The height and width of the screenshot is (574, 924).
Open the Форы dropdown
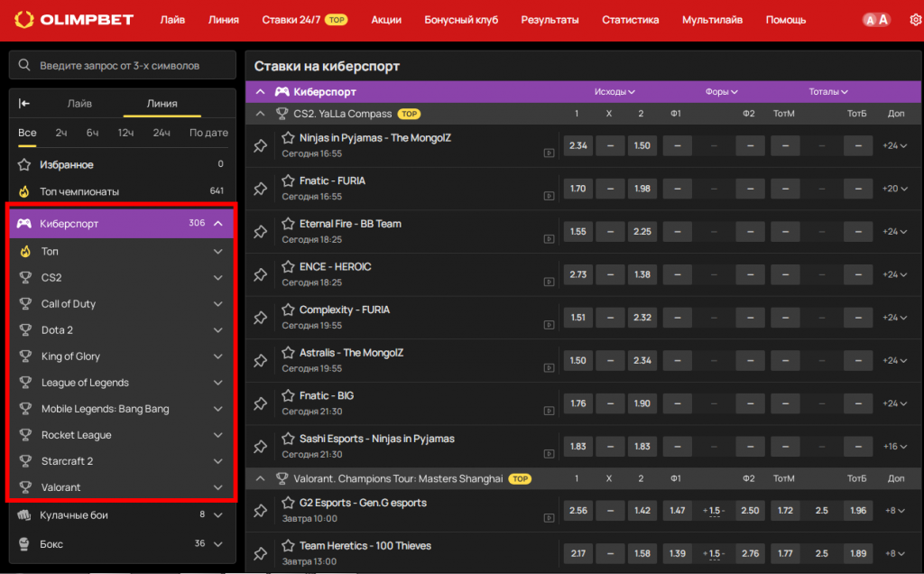(x=721, y=92)
